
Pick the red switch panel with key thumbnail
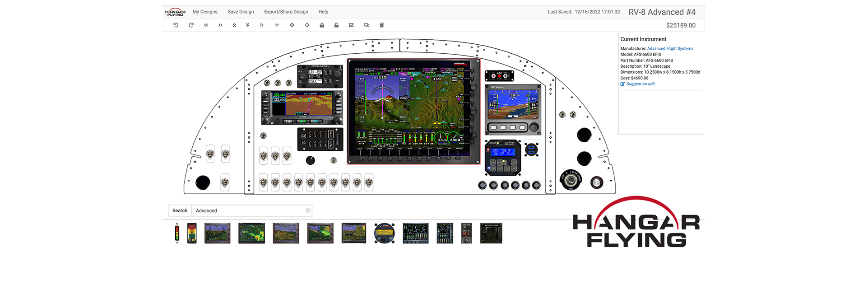(467, 233)
